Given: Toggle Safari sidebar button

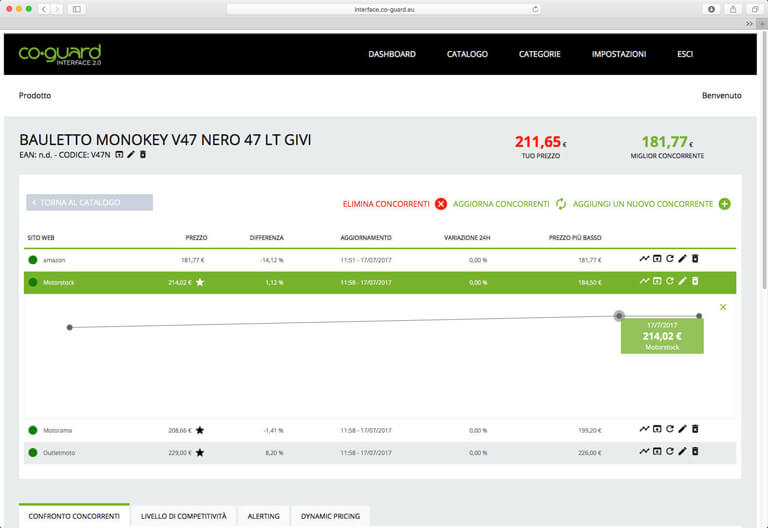Looking at the screenshot, I should tap(77, 9).
